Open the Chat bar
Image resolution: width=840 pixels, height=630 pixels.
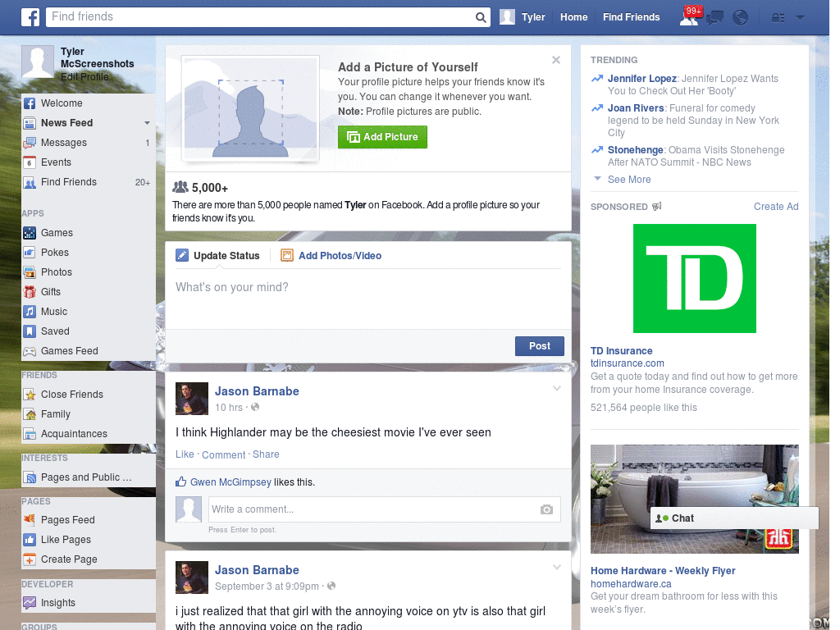click(734, 518)
